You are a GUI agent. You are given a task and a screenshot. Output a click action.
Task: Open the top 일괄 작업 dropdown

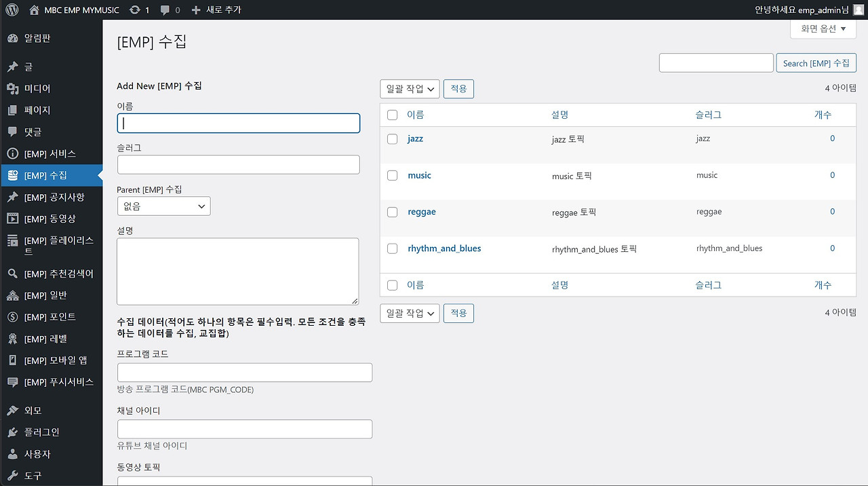410,89
